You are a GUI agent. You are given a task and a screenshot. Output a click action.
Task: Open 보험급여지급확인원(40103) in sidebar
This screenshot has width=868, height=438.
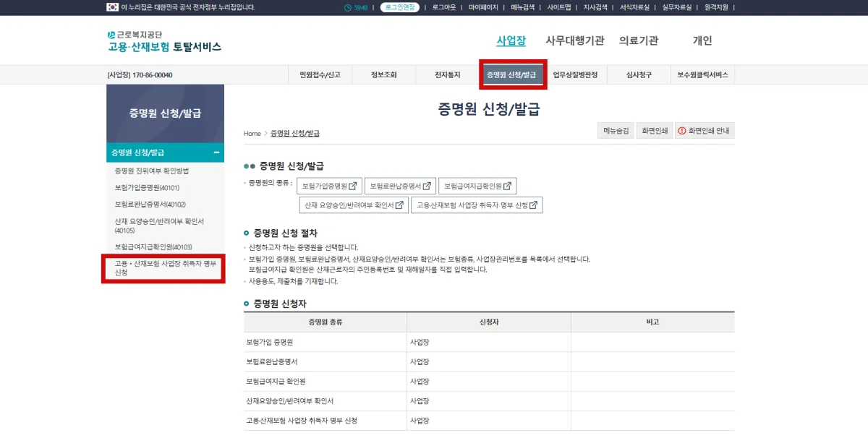tap(153, 247)
